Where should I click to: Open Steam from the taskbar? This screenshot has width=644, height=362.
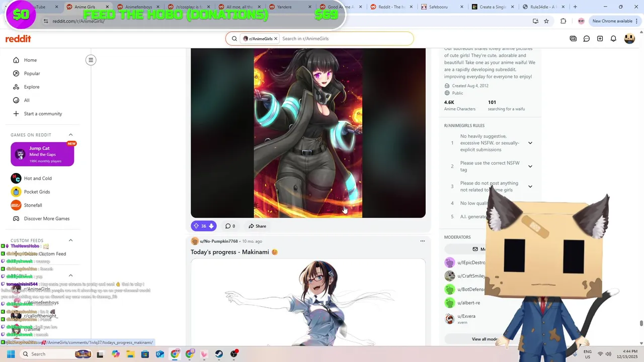click(219, 354)
